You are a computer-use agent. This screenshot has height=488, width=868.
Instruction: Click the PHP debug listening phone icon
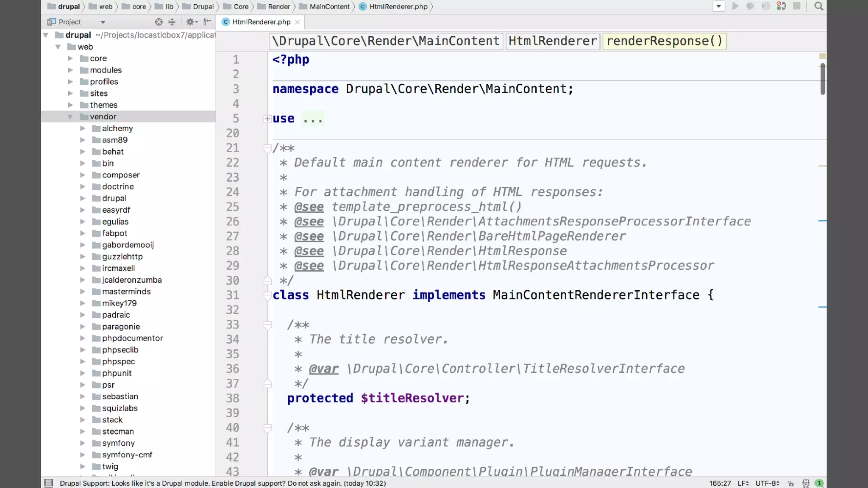(781, 6)
